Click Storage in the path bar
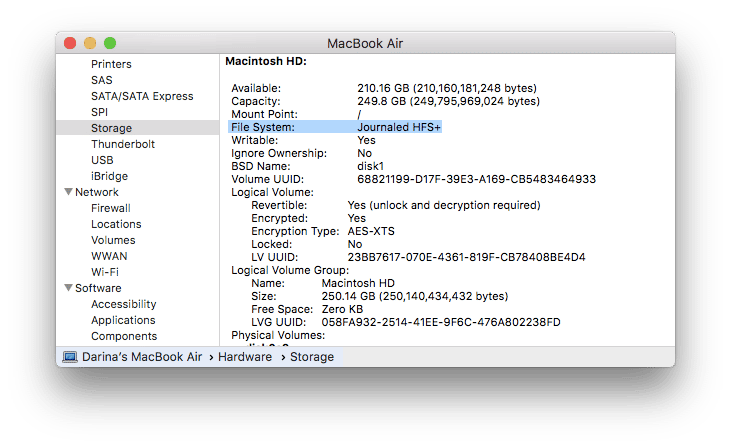Image resolution: width=731 pixels, height=447 pixels. (312, 357)
